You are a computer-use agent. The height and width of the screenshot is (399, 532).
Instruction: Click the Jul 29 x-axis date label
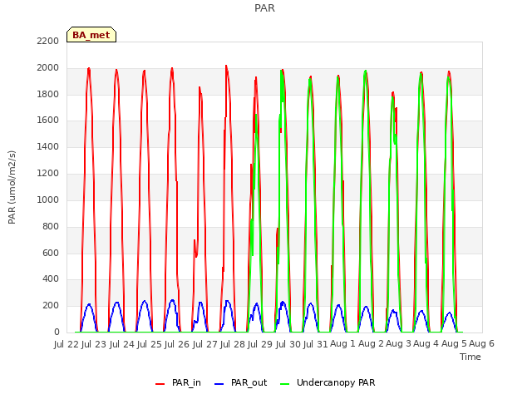tap(260, 344)
